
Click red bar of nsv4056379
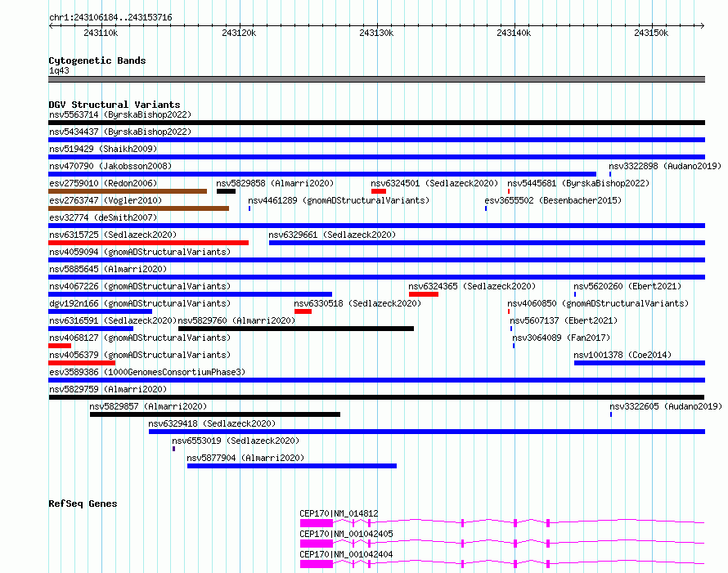[x=82, y=363]
